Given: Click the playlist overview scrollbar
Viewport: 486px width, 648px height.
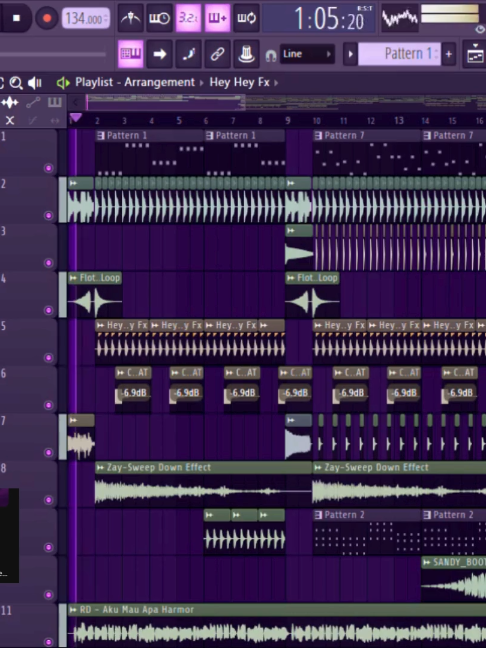Looking at the screenshot, I should point(285,102).
